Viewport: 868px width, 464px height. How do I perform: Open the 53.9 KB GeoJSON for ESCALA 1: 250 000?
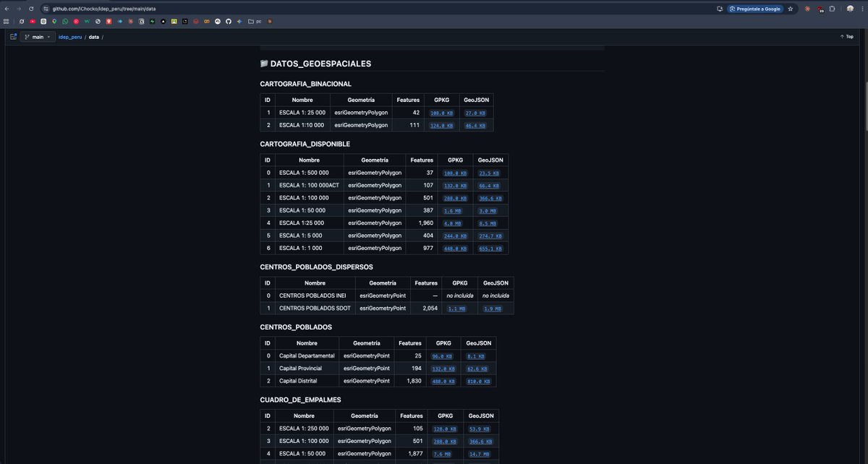click(x=480, y=429)
